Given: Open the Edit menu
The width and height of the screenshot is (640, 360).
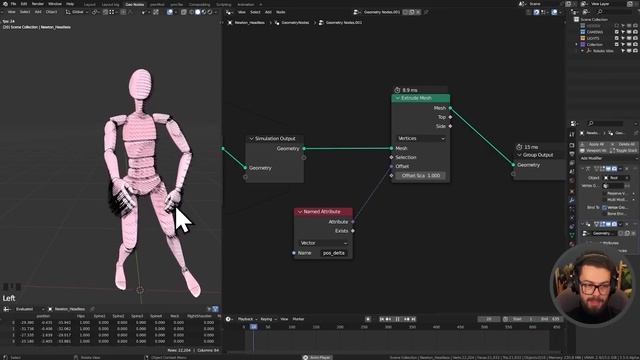Looking at the screenshot, I should pos(24,4).
